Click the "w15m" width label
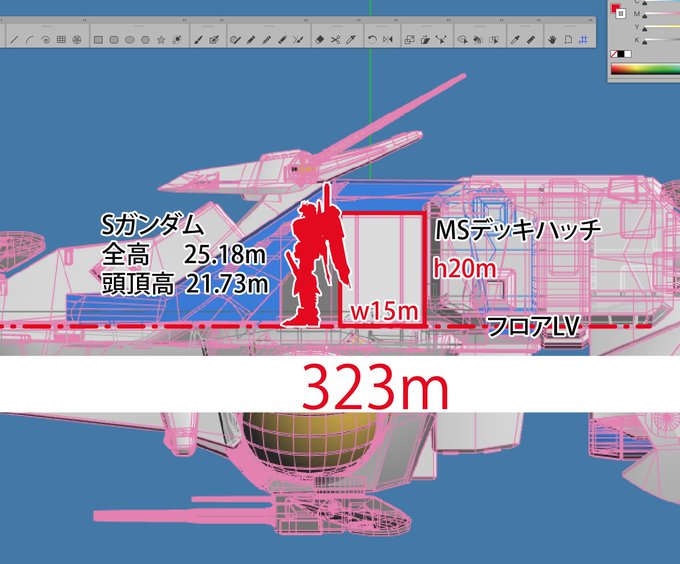 click(x=385, y=311)
